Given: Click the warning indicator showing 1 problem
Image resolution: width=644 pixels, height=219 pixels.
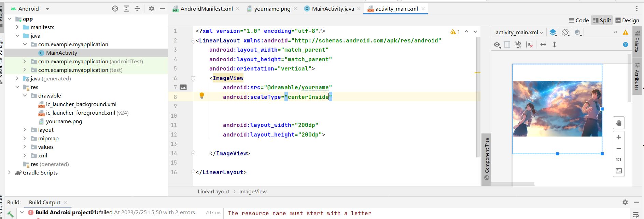Looking at the screenshot, I should (455, 32).
